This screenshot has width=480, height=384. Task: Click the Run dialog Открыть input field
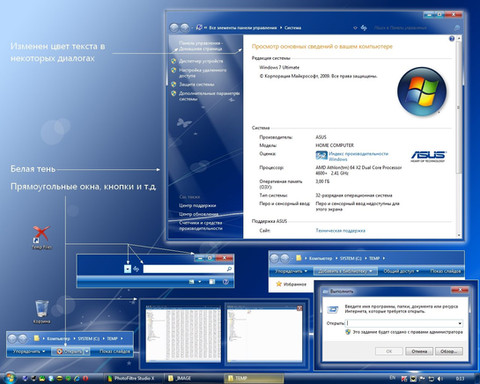pos(404,323)
